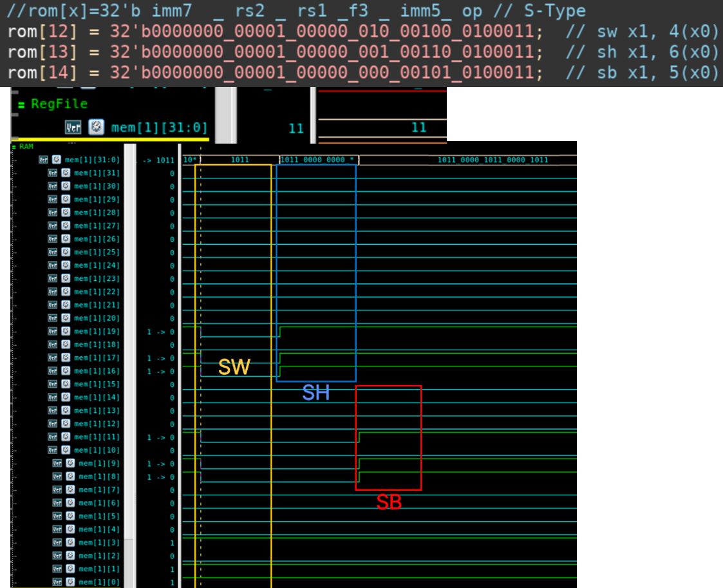Select the mem[1][31:0] bus under RAM
Image resolution: width=723 pixels, height=588 pixels.
(92, 159)
